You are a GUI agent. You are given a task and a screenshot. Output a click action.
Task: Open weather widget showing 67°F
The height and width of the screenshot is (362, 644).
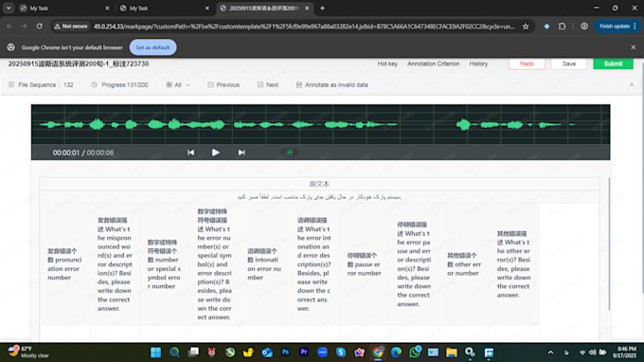[28, 353]
